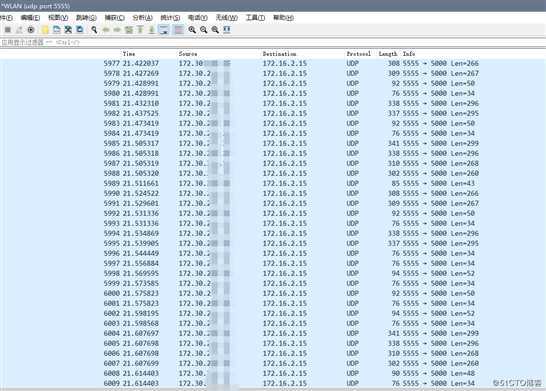Viewport: 546px width, 391px height.
Task: Click the display filter input field
Action: click(273, 42)
